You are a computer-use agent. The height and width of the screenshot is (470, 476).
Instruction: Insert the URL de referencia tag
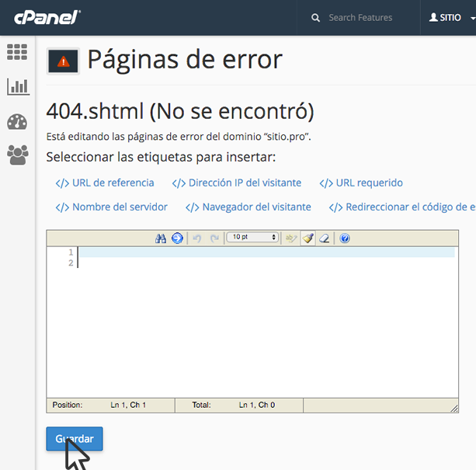click(x=105, y=183)
